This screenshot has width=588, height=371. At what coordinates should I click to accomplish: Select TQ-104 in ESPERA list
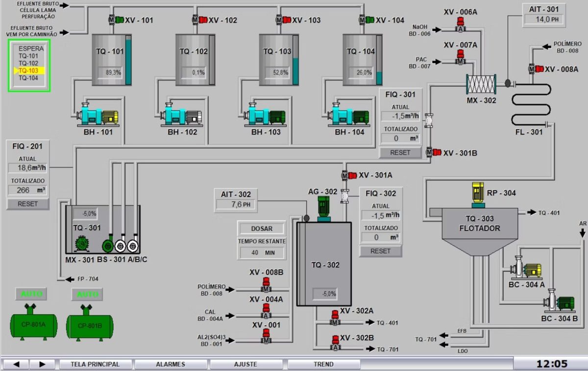(28, 78)
